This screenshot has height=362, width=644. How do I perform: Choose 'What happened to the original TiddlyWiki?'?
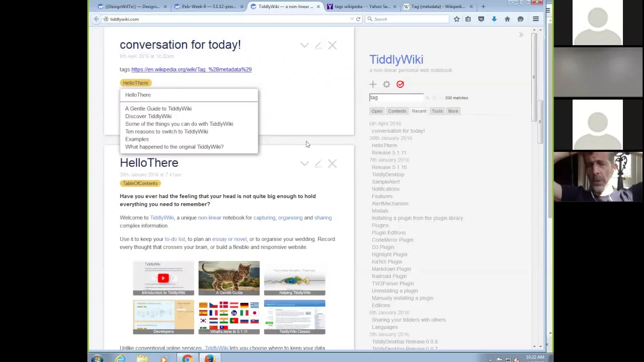174,147
